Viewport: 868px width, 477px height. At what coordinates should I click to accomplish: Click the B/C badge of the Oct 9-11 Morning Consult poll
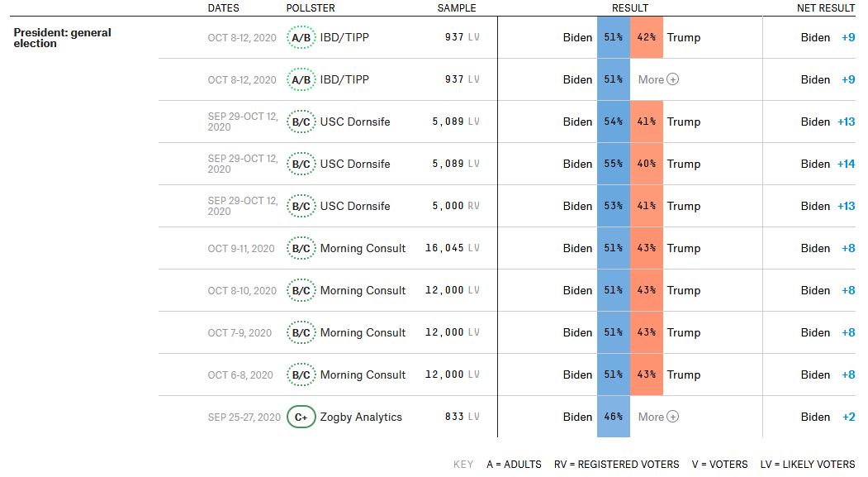pos(301,248)
